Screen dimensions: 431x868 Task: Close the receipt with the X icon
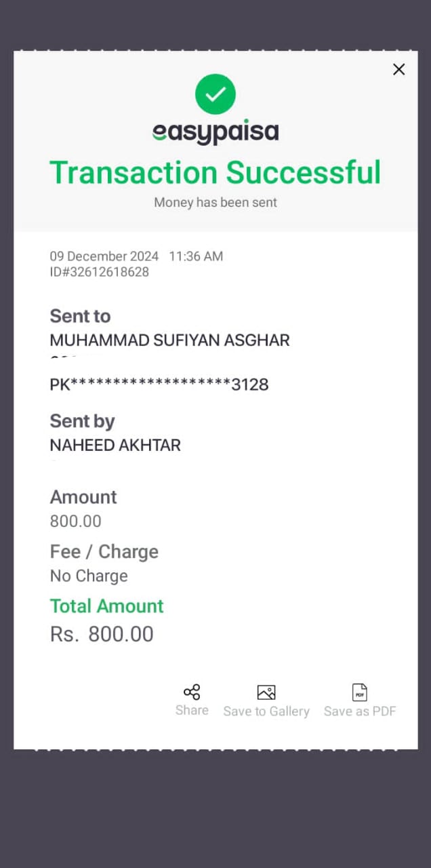(399, 69)
